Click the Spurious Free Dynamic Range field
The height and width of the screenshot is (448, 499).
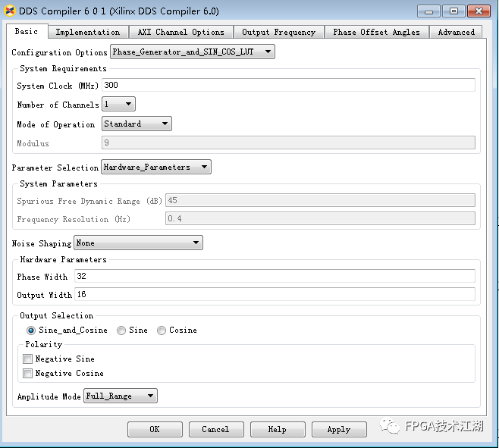(x=320, y=200)
